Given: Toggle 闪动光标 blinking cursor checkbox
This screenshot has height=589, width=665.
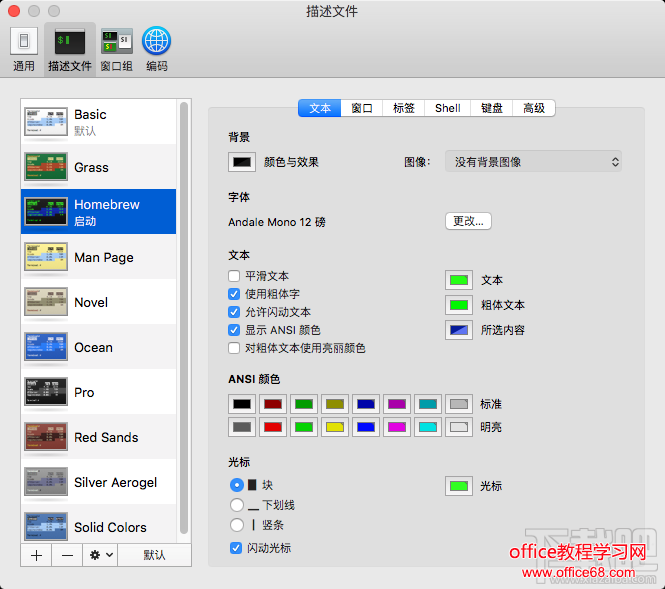Looking at the screenshot, I should tap(236, 548).
